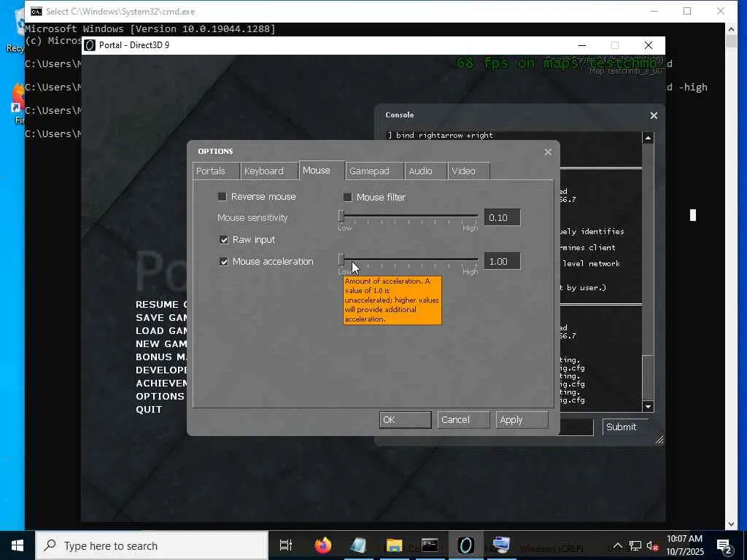This screenshot has width=747, height=560.
Task: Open File Explorer from the taskbar
Action: (x=394, y=545)
